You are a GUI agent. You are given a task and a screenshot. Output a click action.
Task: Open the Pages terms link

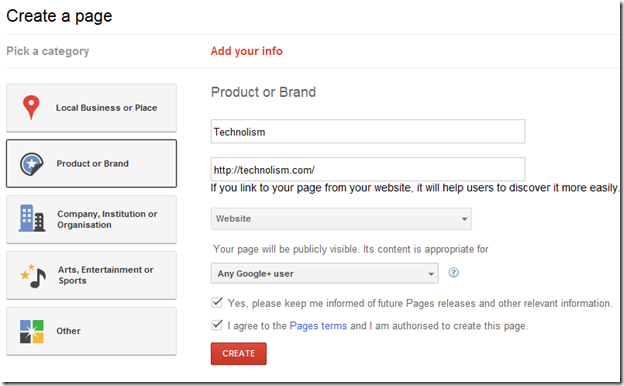pyautogui.click(x=318, y=326)
